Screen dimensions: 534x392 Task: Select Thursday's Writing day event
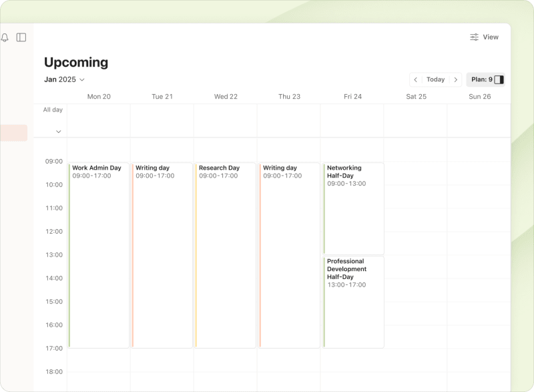[289, 254]
